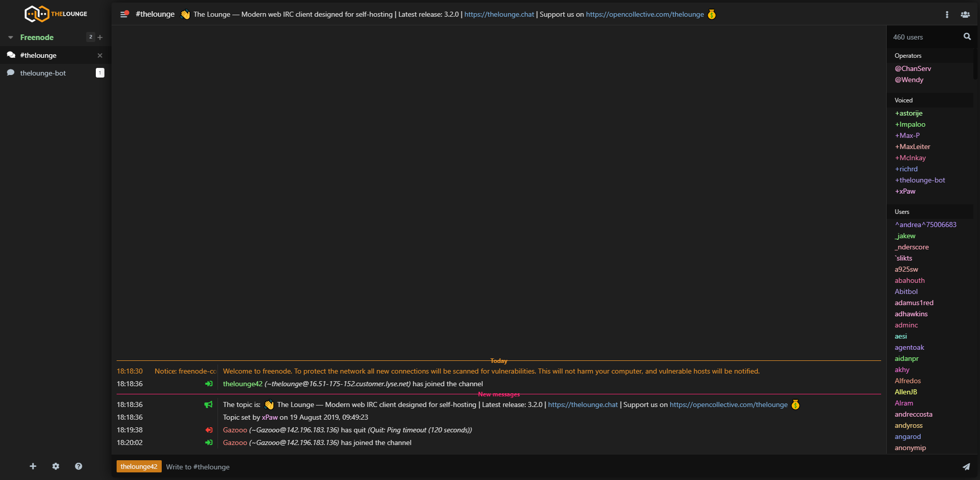The width and height of the screenshot is (980, 480).
Task: Open the channel context menu (three dots)
Action: click(x=947, y=15)
